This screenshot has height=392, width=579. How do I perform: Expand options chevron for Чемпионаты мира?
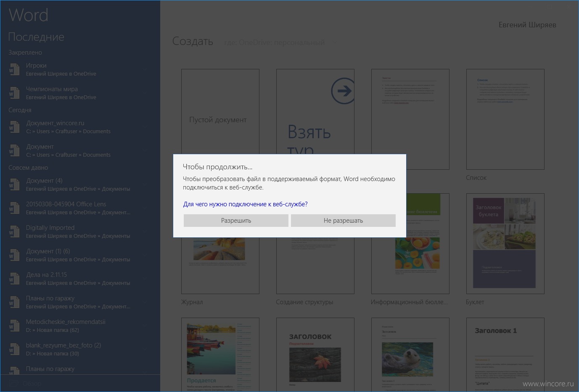coord(144,93)
